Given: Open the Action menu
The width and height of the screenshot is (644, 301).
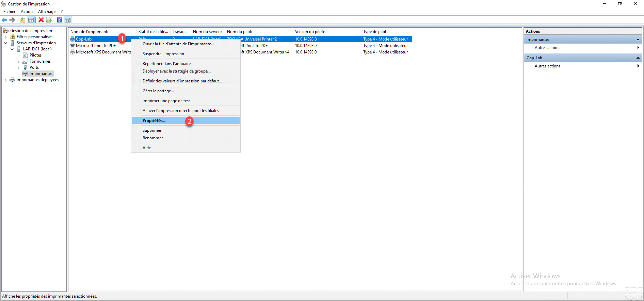Looking at the screenshot, I should tap(27, 12).
